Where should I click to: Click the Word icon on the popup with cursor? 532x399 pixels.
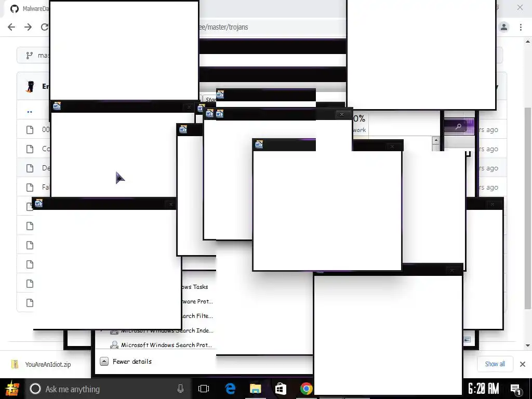[x=57, y=106]
